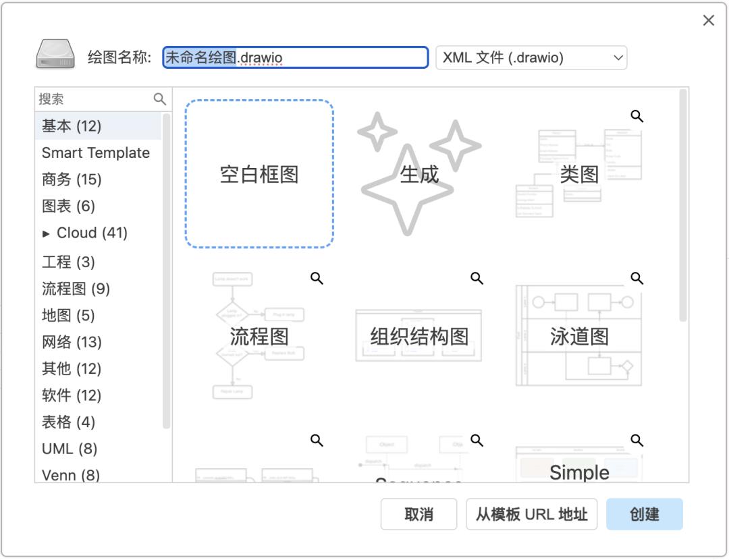729x560 pixels.
Task: Expand the Cloud (41) category
Action: tap(46, 233)
